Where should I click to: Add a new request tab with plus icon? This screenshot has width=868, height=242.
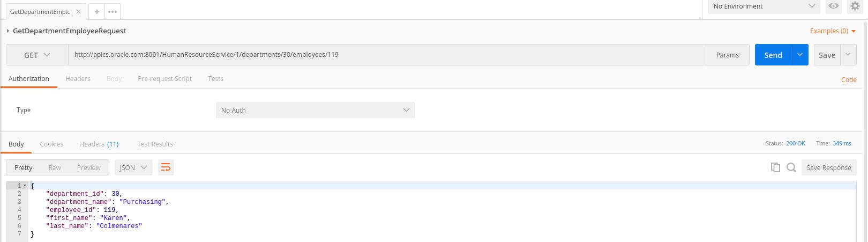97,11
